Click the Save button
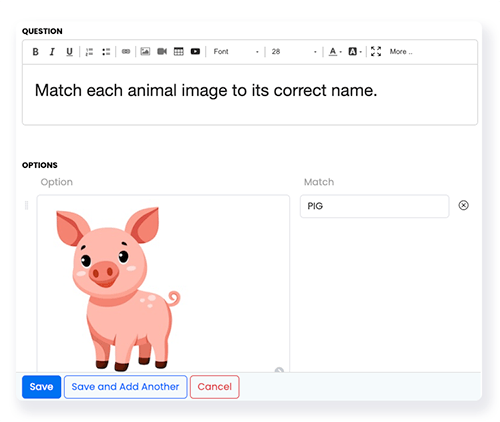 pos(42,387)
